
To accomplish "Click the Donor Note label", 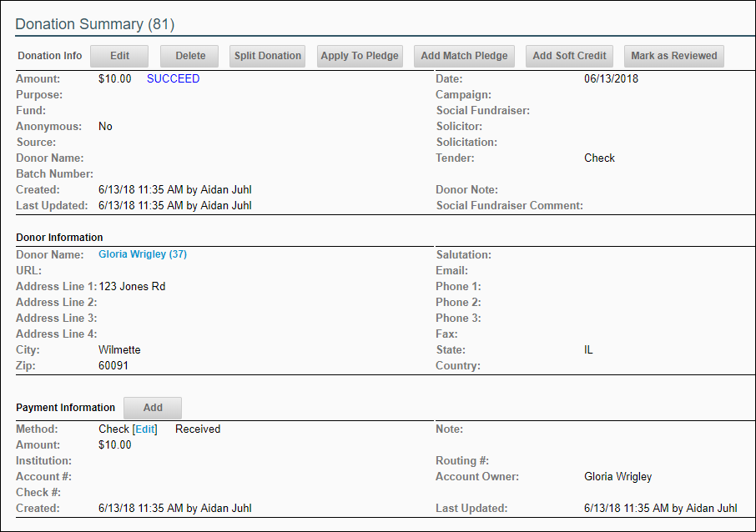I will [x=466, y=190].
